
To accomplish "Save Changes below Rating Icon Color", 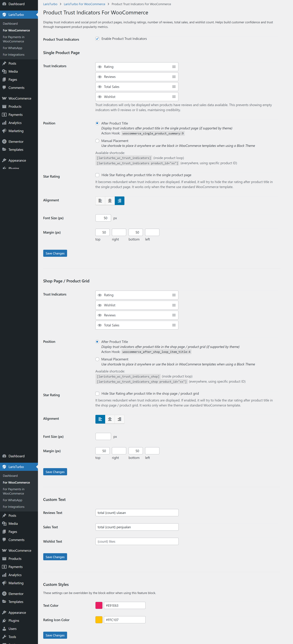I will pyautogui.click(x=55, y=635).
